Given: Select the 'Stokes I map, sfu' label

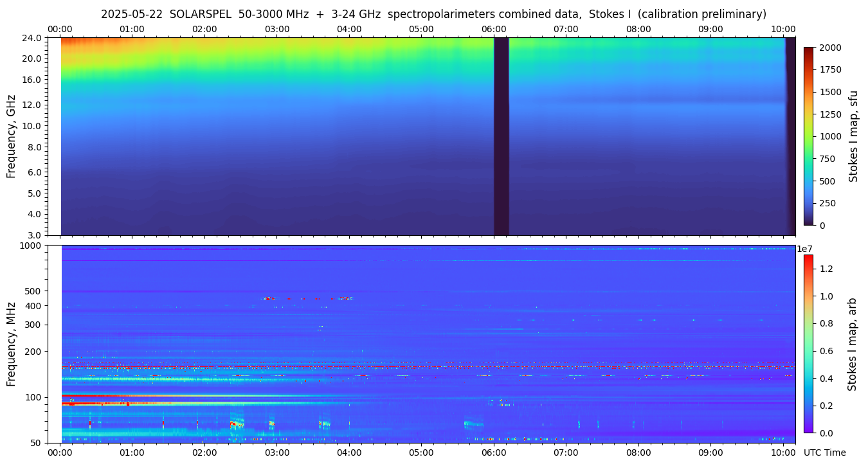Looking at the screenshot, I should point(854,136).
